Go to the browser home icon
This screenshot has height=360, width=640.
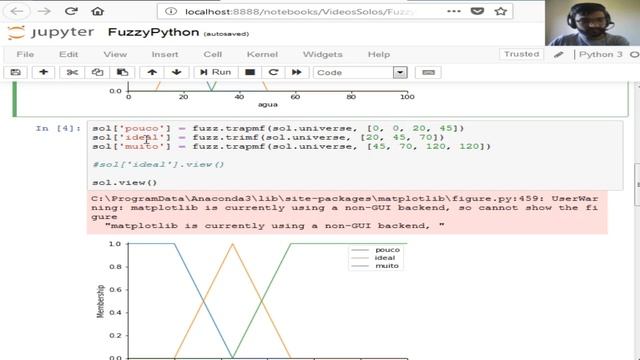(x=98, y=11)
